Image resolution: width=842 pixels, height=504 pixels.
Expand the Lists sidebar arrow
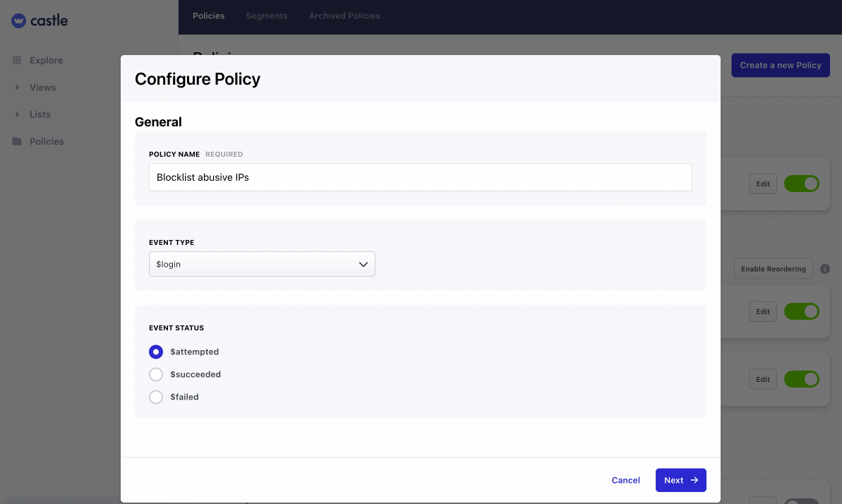pyautogui.click(x=17, y=114)
